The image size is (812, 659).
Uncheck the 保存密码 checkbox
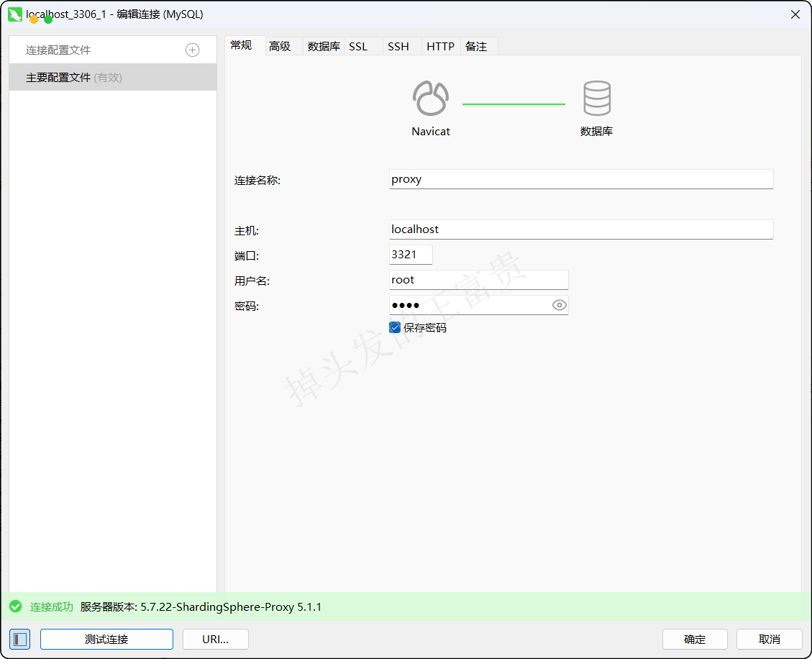395,327
